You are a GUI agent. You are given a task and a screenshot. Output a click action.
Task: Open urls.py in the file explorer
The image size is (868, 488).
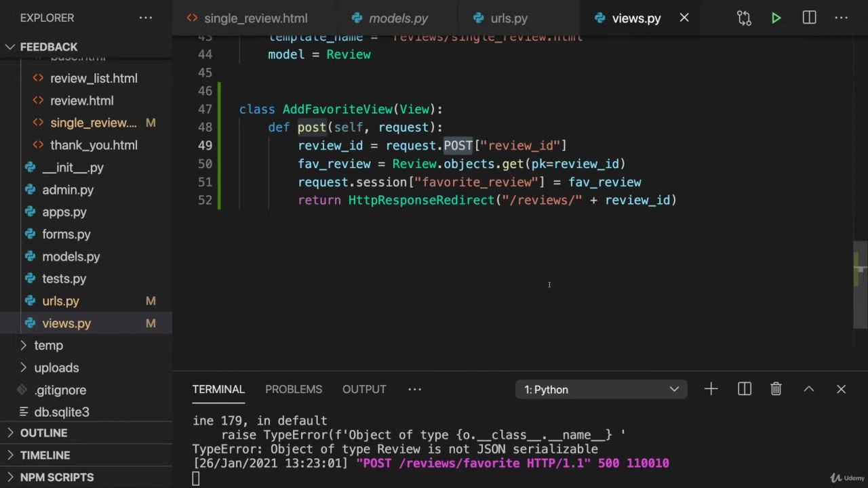(x=60, y=301)
